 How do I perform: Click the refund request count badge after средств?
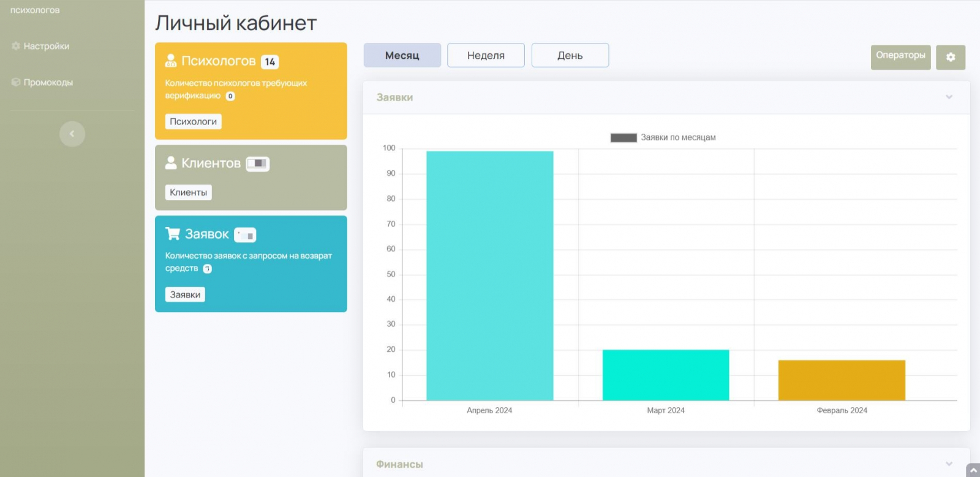(x=208, y=269)
